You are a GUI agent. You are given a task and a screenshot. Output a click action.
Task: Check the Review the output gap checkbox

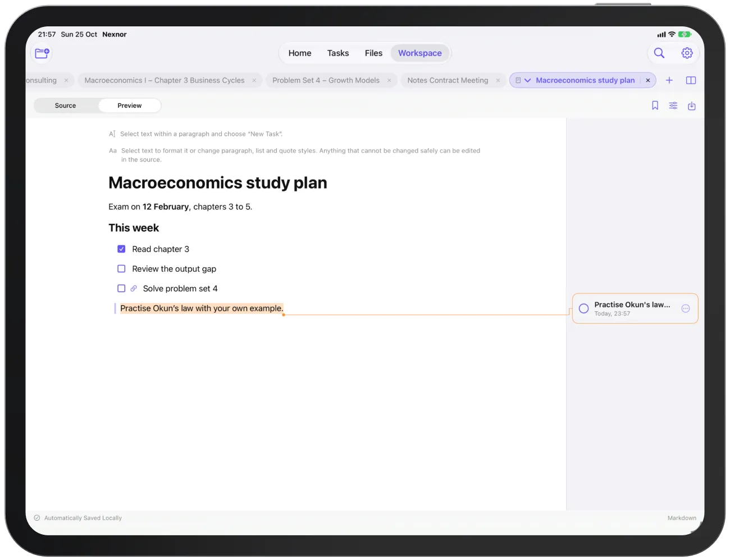[121, 269]
